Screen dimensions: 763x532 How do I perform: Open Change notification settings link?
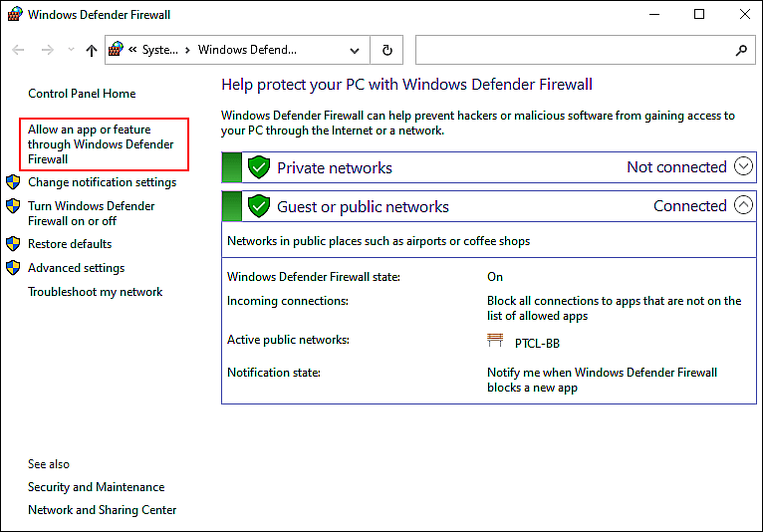(103, 182)
